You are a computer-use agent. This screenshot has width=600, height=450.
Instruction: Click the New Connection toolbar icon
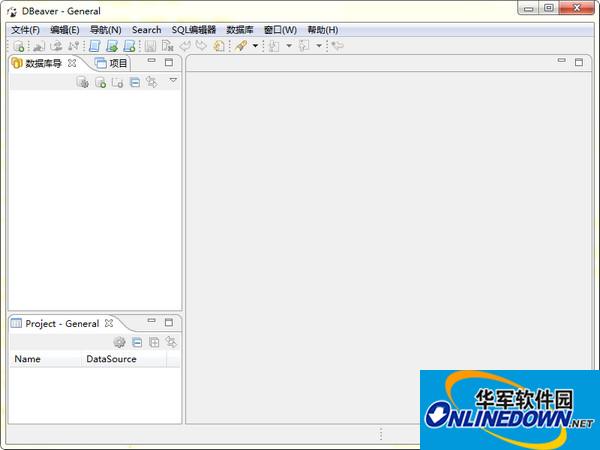19,46
